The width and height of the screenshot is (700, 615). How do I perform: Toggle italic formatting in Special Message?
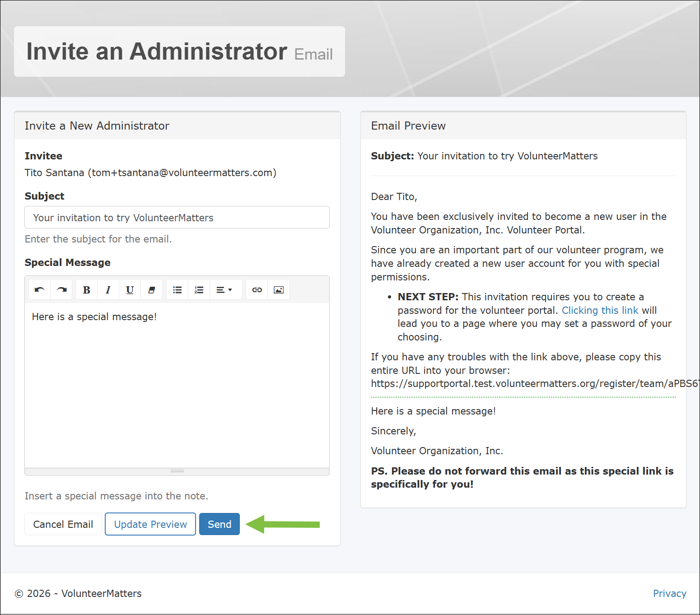point(108,290)
